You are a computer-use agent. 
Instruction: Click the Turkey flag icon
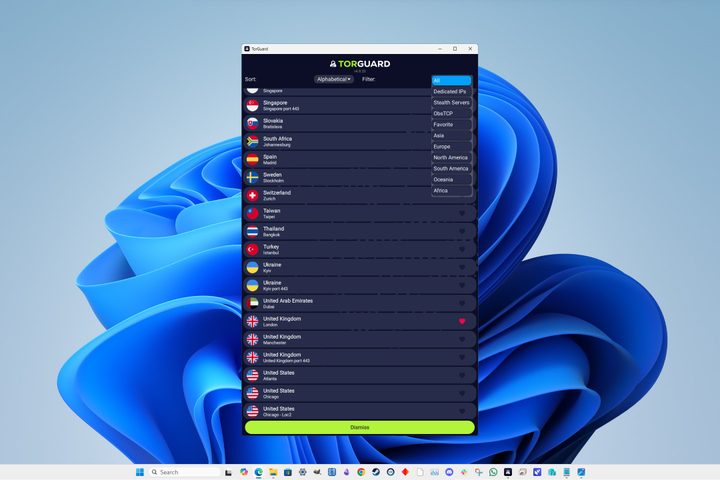(252, 249)
